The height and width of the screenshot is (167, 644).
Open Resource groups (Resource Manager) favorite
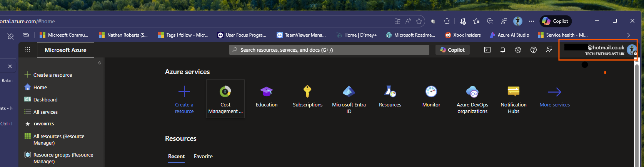coord(58,158)
